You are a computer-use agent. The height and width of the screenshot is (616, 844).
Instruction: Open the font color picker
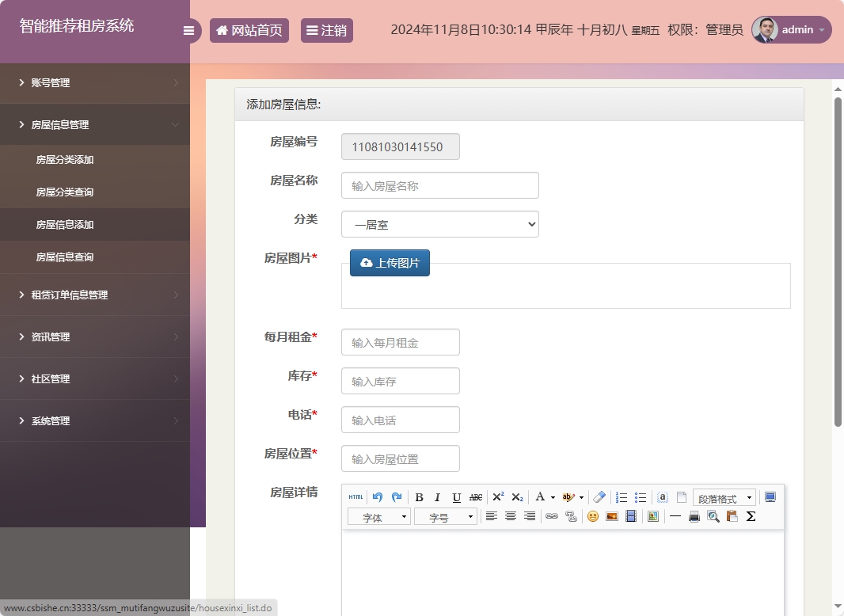point(543,497)
